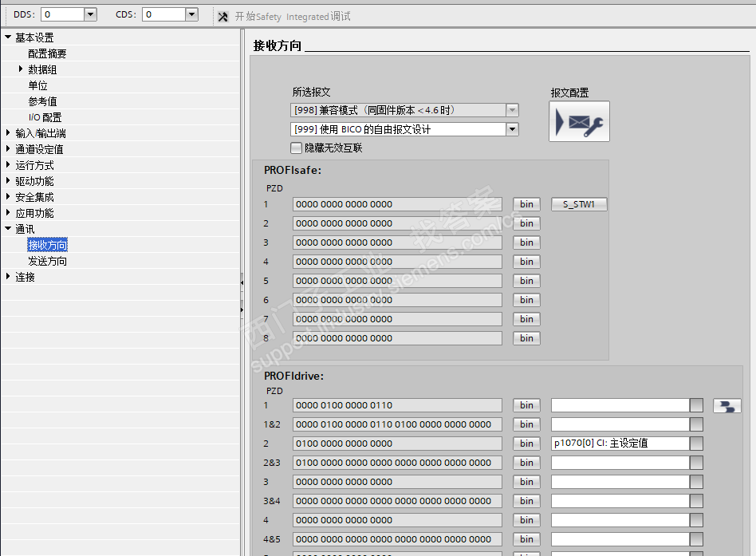This screenshot has height=556, width=756.
Task: Click the interconnection icon beside PROFIdrive PZD 1
Action: pos(727,406)
